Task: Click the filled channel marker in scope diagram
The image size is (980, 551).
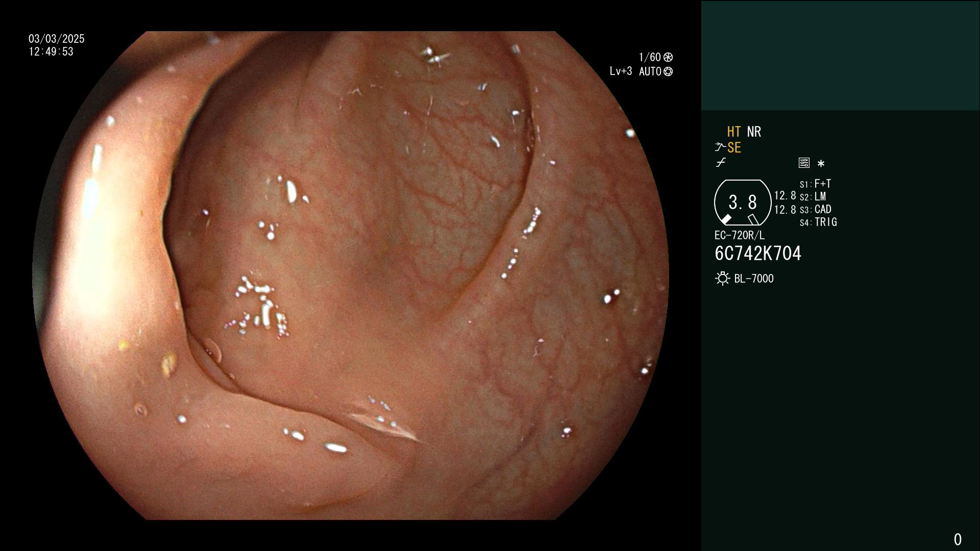Action: (726, 219)
